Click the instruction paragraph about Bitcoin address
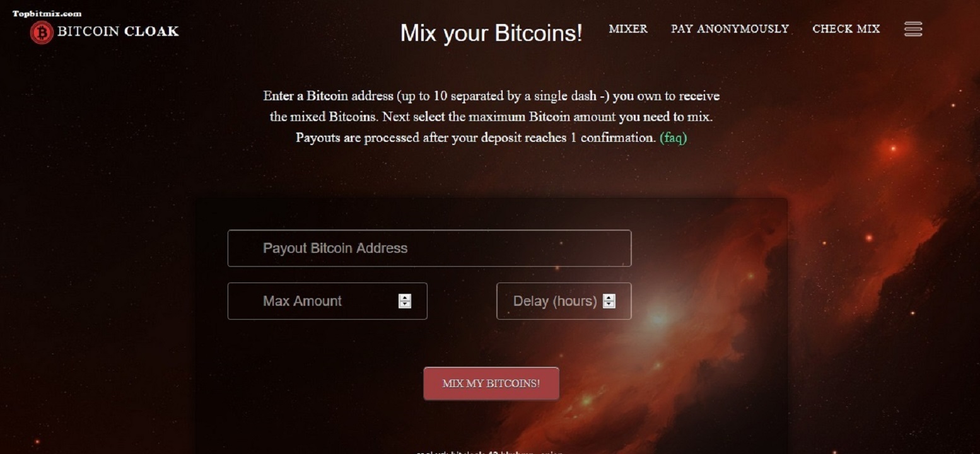980x454 pixels. [x=491, y=117]
